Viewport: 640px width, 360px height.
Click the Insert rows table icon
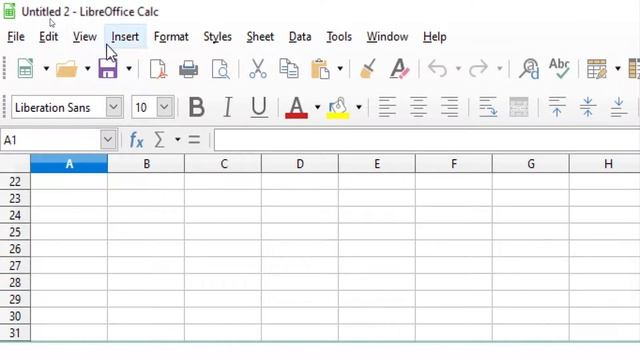point(597,69)
